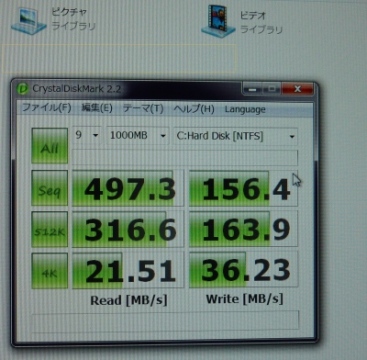The width and height of the screenshot is (367, 360).
Task: Start the Seq sequential test
Action: tap(50, 188)
